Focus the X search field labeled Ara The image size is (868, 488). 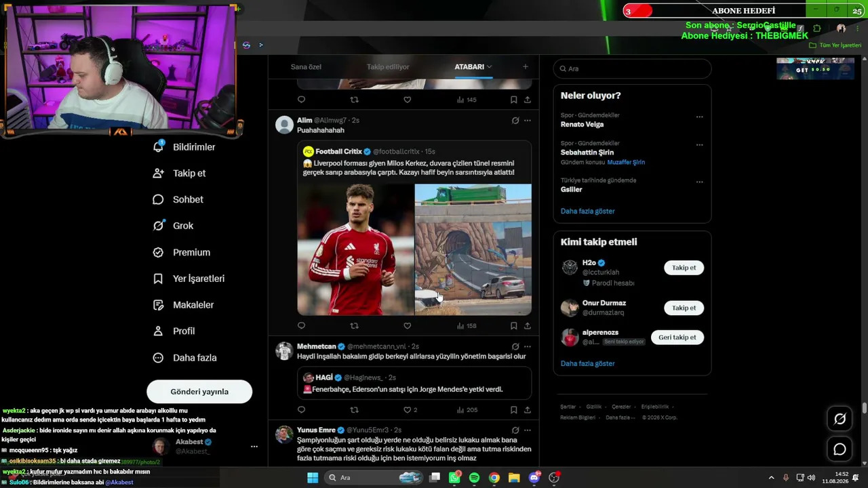(632, 68)
